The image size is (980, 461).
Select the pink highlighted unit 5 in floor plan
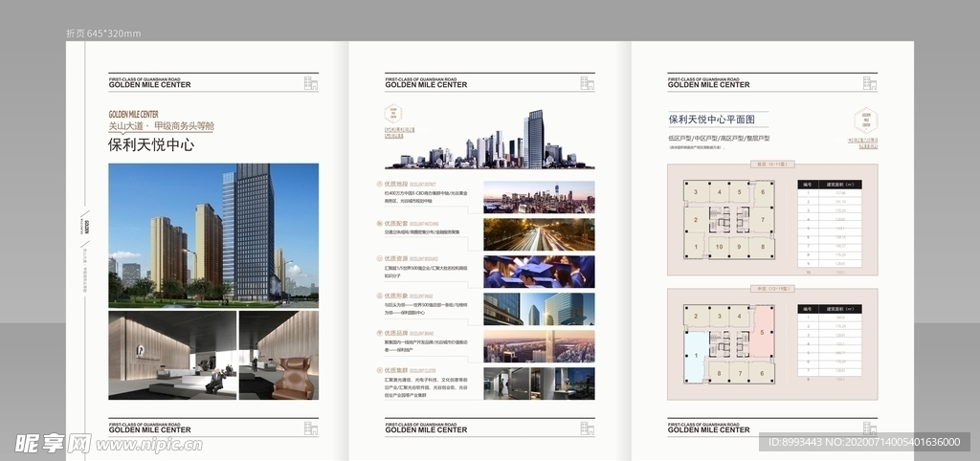[x=763, y=334]
